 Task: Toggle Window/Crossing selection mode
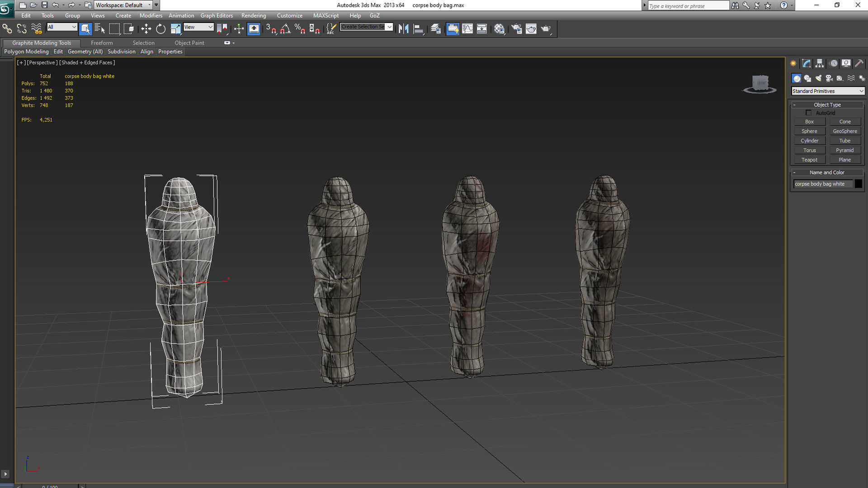[129, 29]
